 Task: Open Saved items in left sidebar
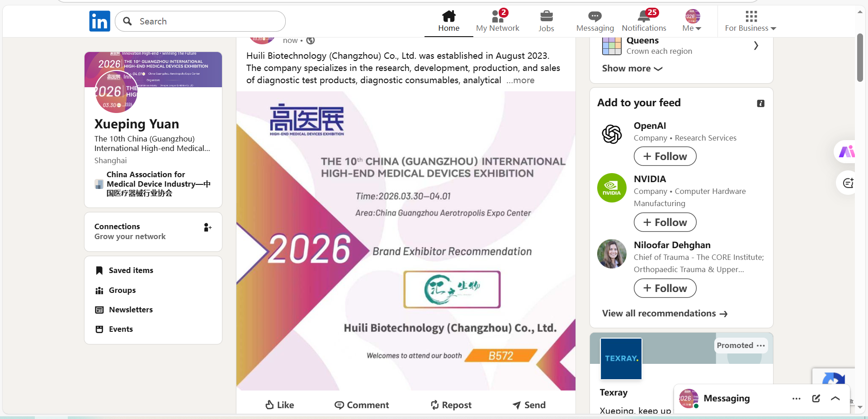click(x=131, y=270)
